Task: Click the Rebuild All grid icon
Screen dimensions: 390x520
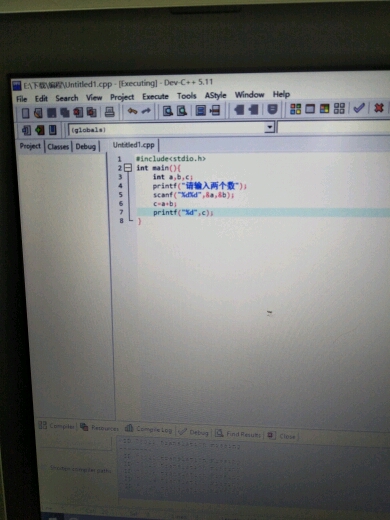Action: pyautogui.click(x=339, y=108)
